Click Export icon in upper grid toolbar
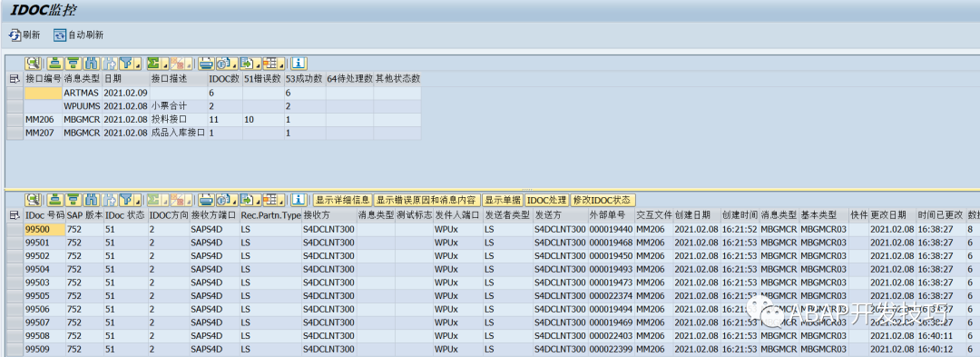Image resolution: width=980 pixels, height=357 pixels. click(248, 64)
